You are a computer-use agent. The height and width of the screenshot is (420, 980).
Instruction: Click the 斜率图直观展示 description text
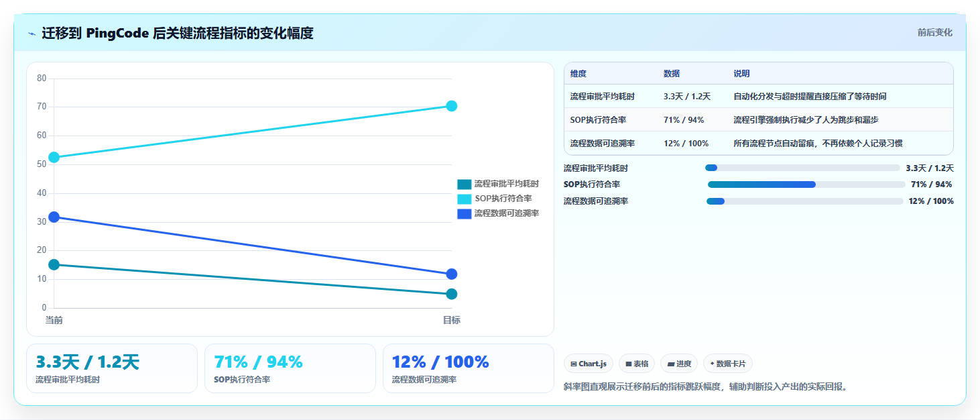[x=707, y=387]
